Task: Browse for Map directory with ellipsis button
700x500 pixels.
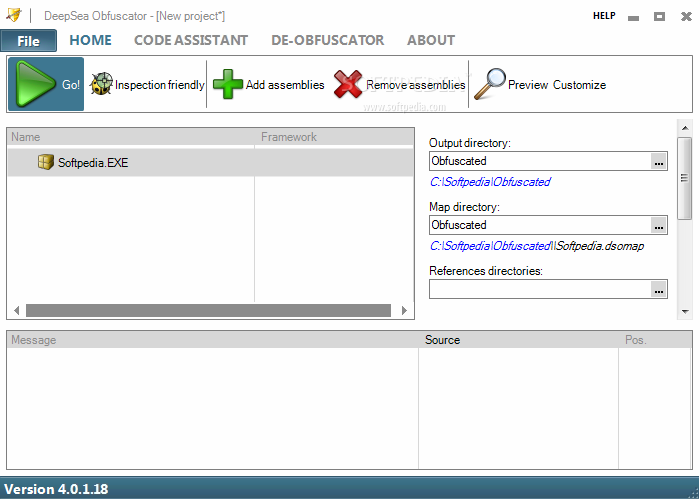Action: coord(659,225)
